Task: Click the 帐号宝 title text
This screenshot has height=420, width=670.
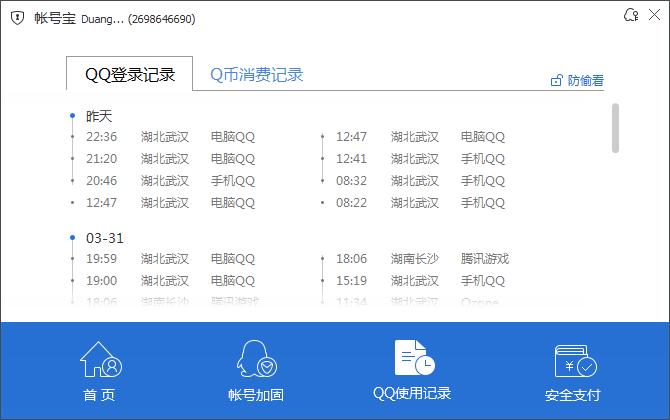Action: coord(55,18)
